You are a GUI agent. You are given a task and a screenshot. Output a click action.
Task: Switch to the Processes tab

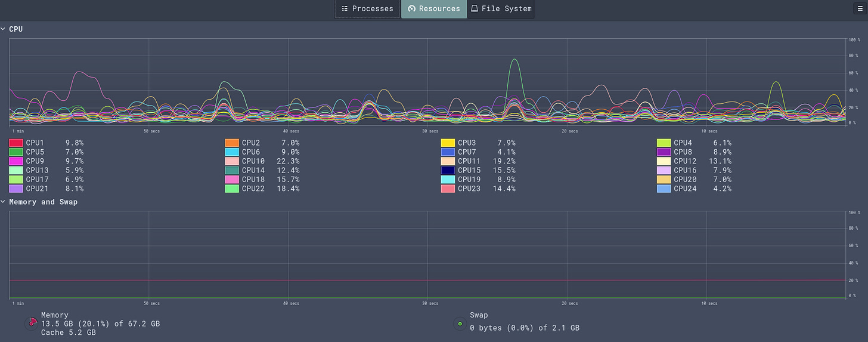pos(367,9)
